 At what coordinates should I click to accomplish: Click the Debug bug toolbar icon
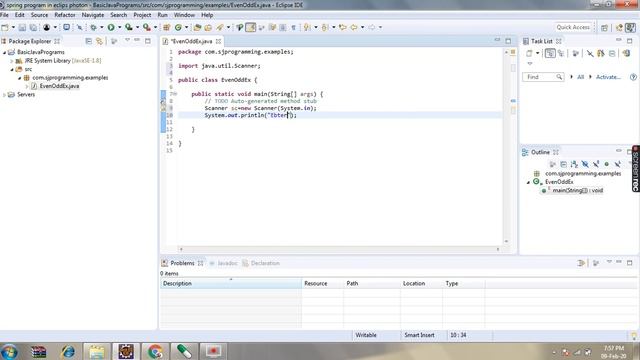tap(93, 27)
